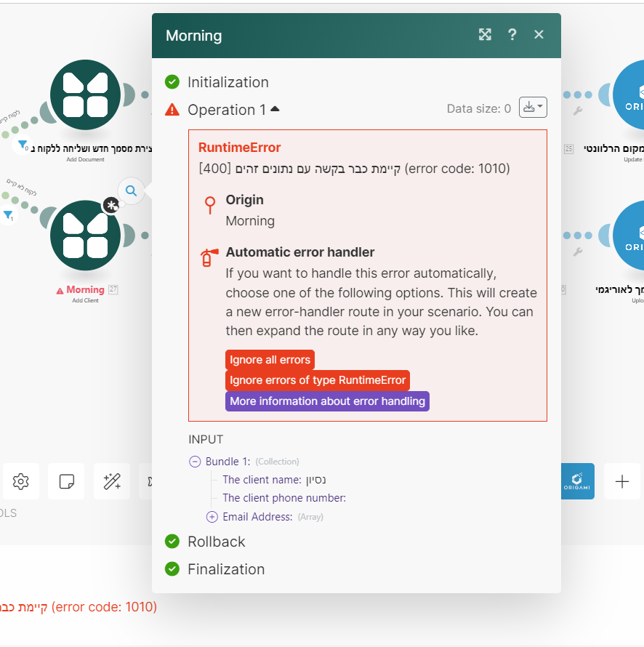This screenshot has height=647, width=644.
Task: Click red error code 1010 log line
Action: coord(79,607)
